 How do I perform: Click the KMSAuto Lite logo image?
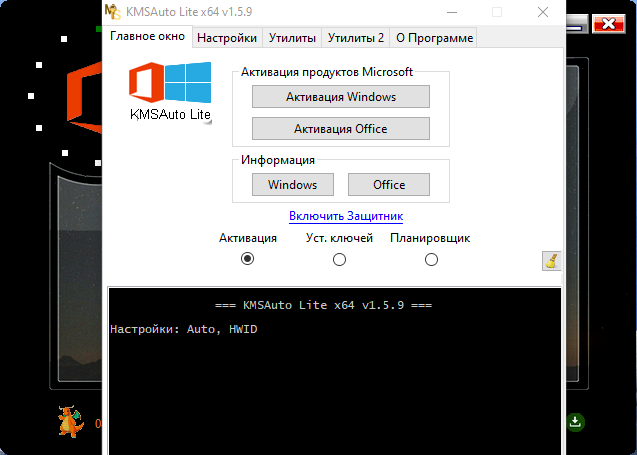171,91
